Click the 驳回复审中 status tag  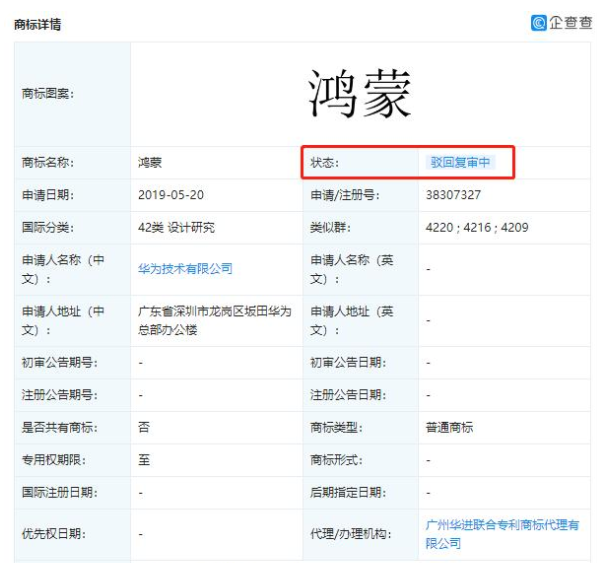460,163
